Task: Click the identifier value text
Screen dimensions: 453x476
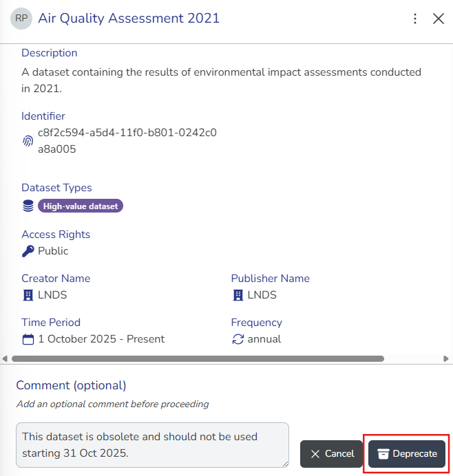Action: (127, 140)
